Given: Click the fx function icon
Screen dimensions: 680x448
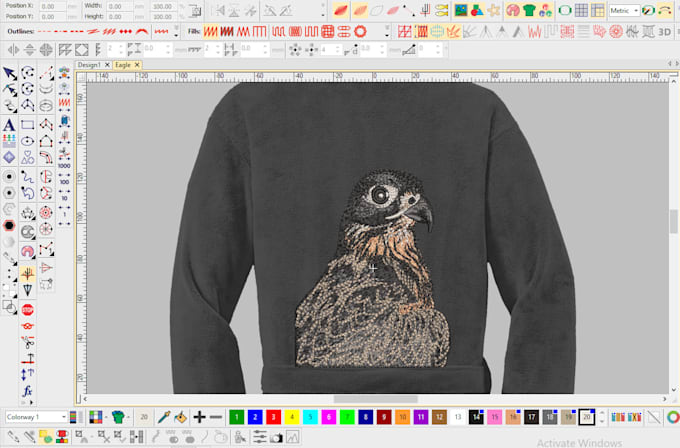Looking at the screenshot, I should click(x=27, y=391).
